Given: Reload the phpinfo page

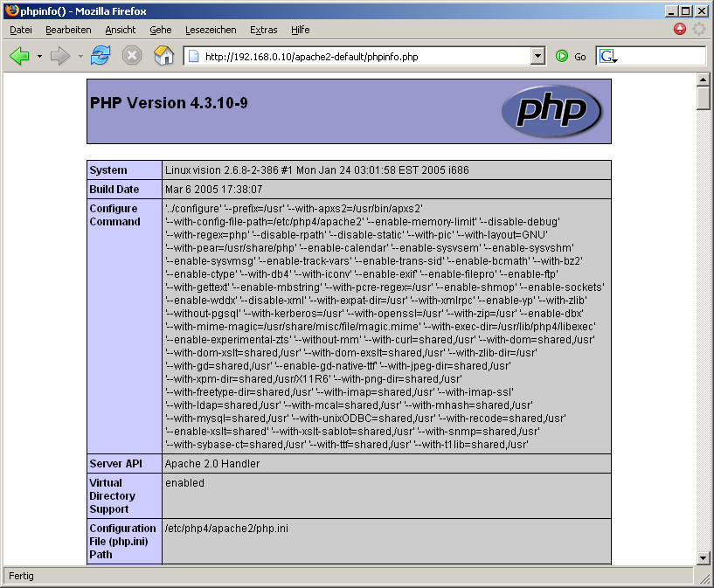Looking at the screenshot, I should [x=101, y=56].
